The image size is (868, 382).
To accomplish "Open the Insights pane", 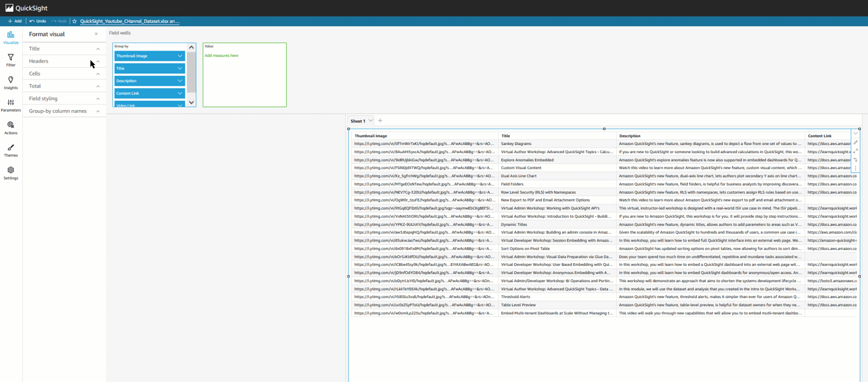I will 11,83.
